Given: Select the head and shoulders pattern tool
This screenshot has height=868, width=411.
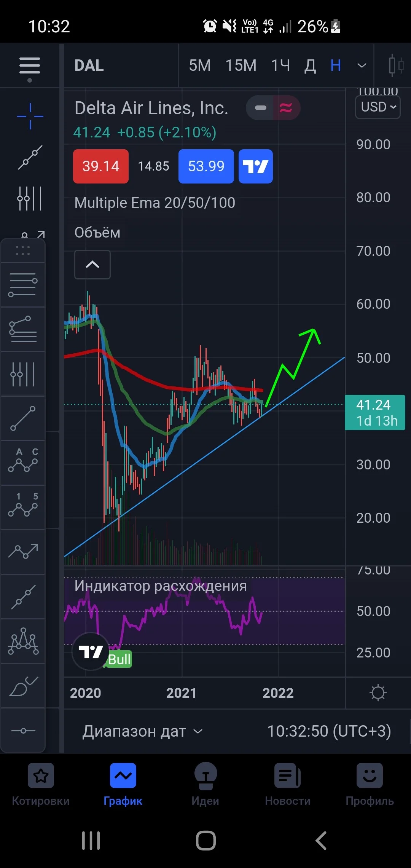Looking at the screenshot, I should tap(23, 641).
